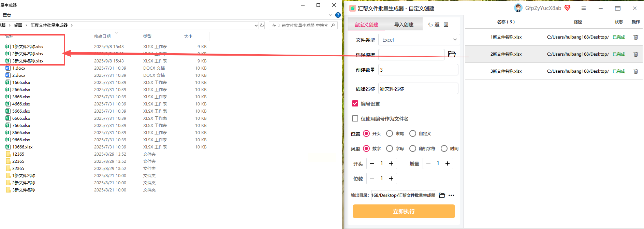Viewport: 644px width, 229px height.
Task: Expand the Explorer address history dropdown
Action: 256,25
